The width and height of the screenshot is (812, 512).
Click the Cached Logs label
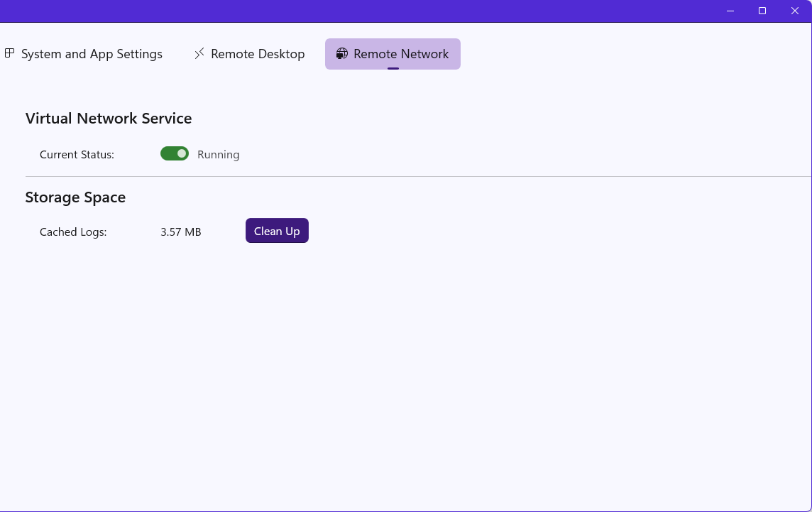point(73,232)
